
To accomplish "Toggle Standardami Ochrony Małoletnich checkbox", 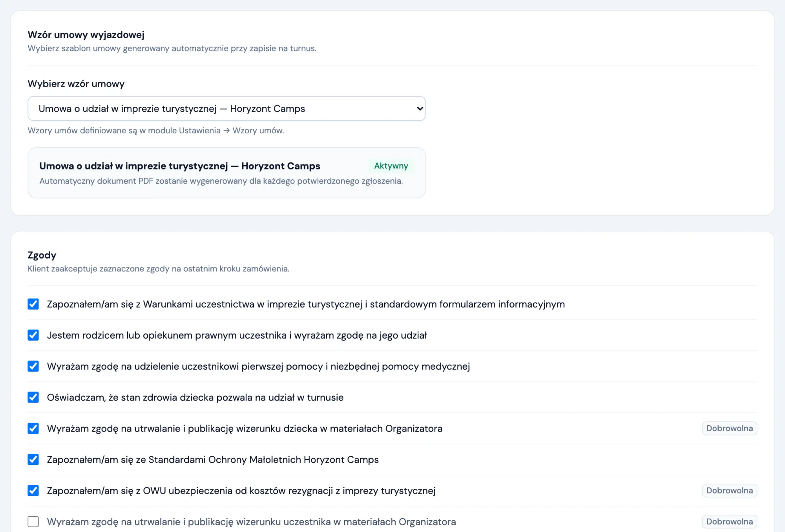I will (33, 459).
